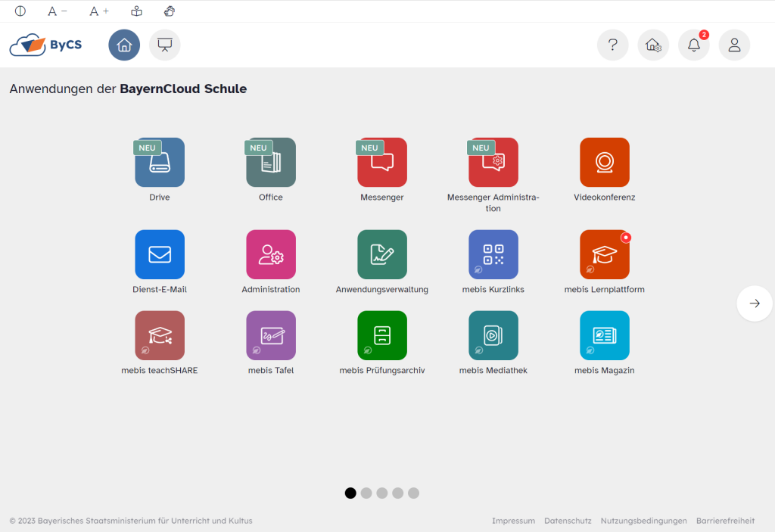Decrease font size with A−
The width and height of the screenshot is (775, 532).
click(x=57, y=11)
